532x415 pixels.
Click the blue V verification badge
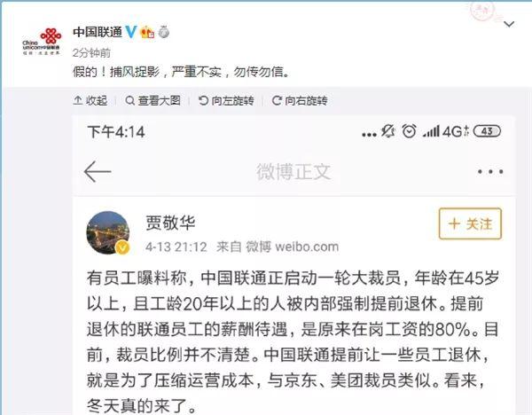[x=131, y=32]
